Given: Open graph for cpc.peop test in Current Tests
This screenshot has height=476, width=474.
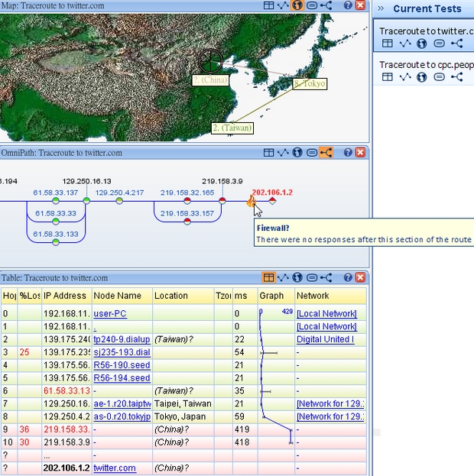Looking at the screenshot, I should 405,77.
